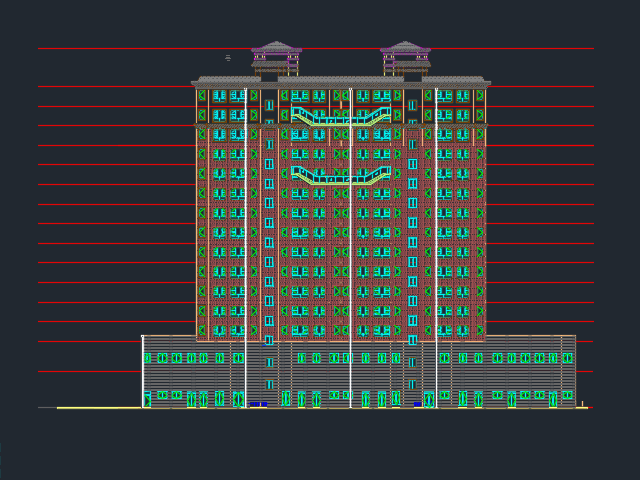The image size is (640, 480).
Task: Pick the right white vertical line on tower
Action: tap(436, 250)
